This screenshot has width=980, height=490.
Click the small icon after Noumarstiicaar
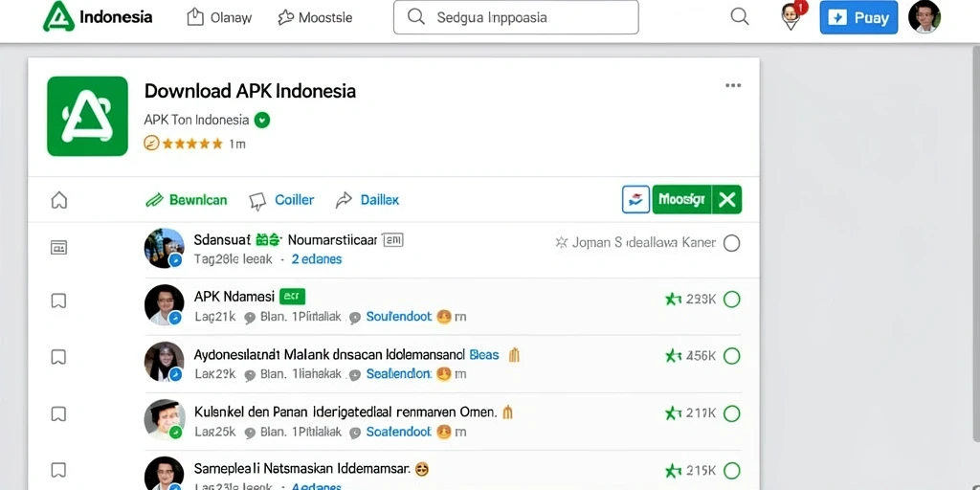392,240
